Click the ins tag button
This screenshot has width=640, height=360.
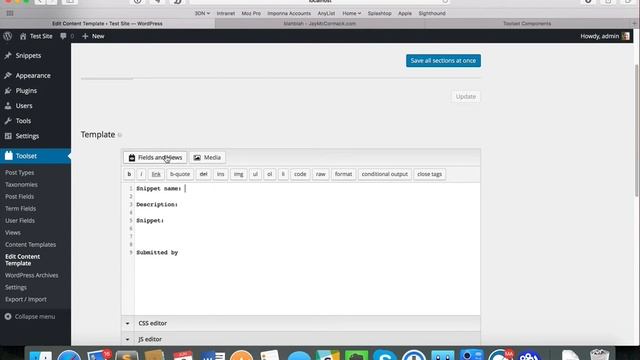click(220, 174)
